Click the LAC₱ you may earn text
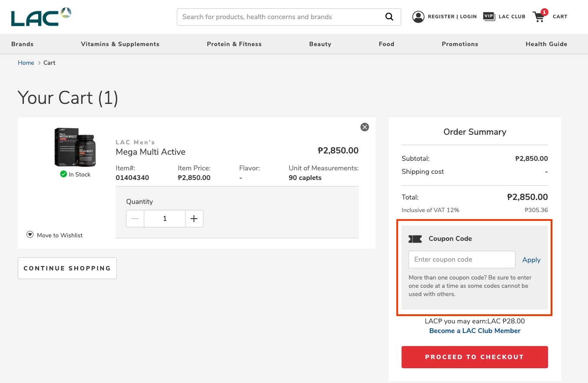588x383 pixels. point(475,321)
